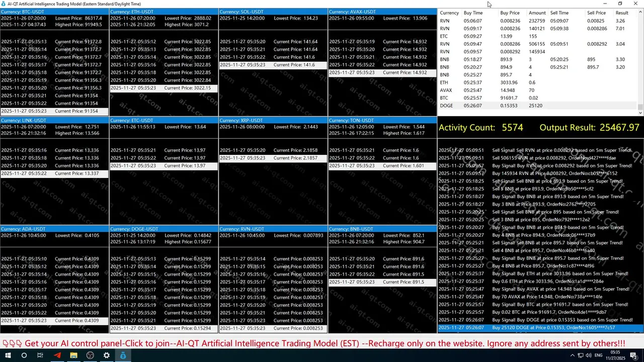Click BTC-USDT Highest Price 91949.5 row
Screen dimensions: 644x362
(54, 24)
